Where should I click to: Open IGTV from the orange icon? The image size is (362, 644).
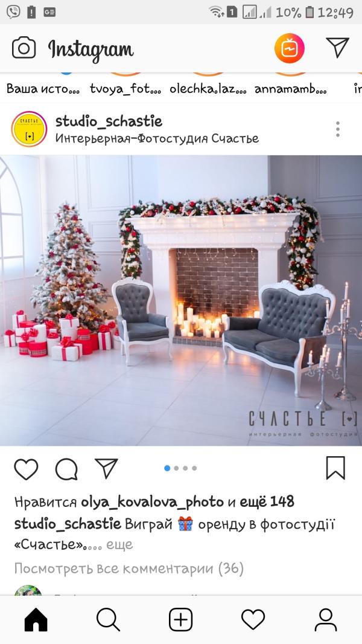point(290,48)
